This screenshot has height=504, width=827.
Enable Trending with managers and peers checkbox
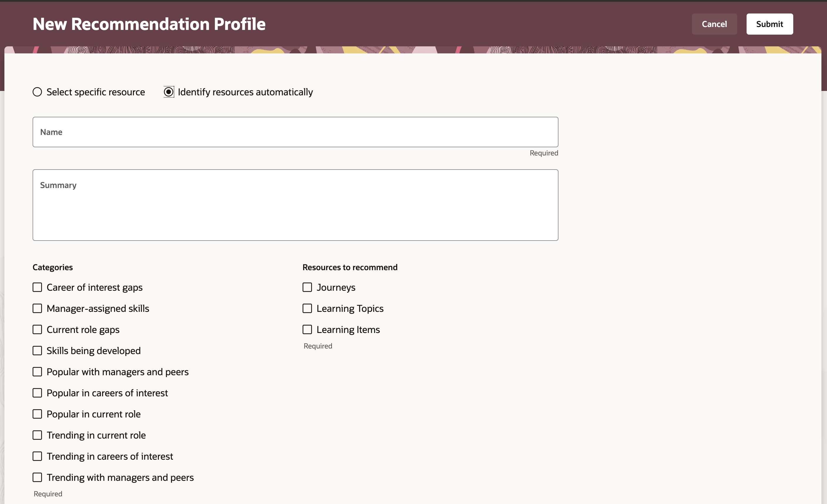(37, 477)
